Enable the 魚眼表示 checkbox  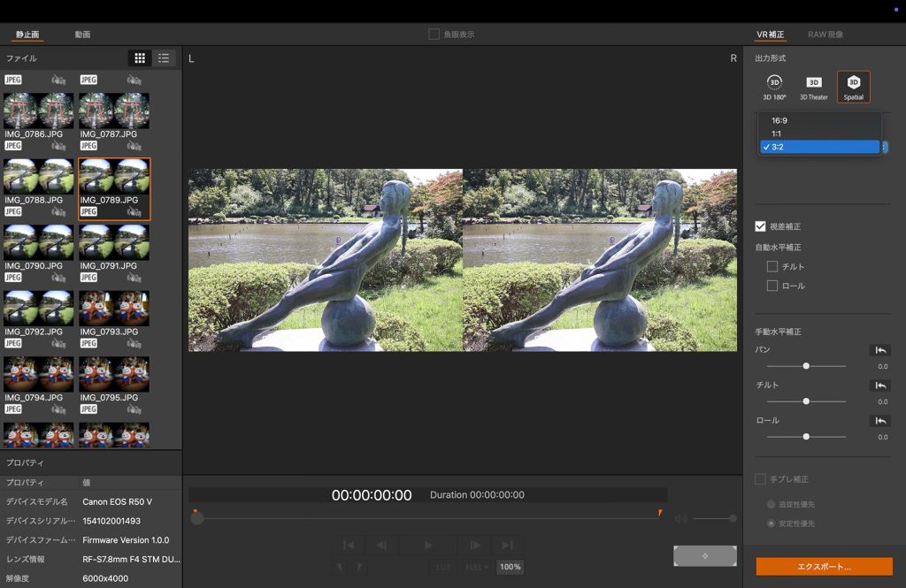(x=434, y=34)
